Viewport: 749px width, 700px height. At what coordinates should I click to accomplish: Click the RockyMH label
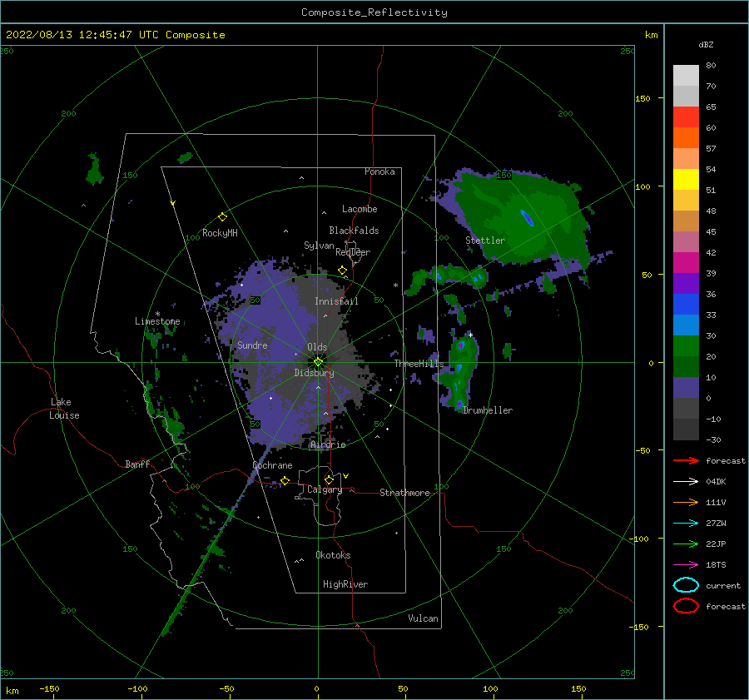coord(220,233)
